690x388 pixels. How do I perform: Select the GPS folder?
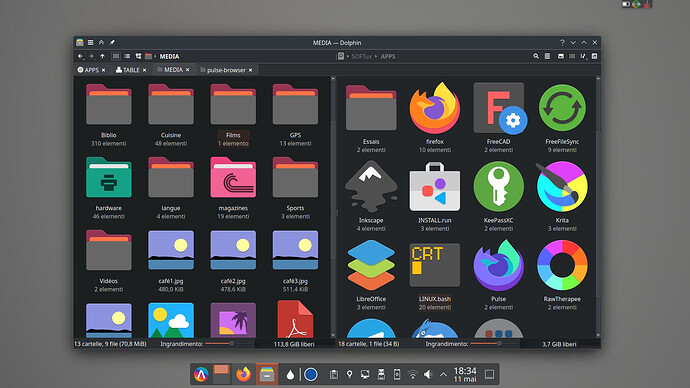coord(295,115)
